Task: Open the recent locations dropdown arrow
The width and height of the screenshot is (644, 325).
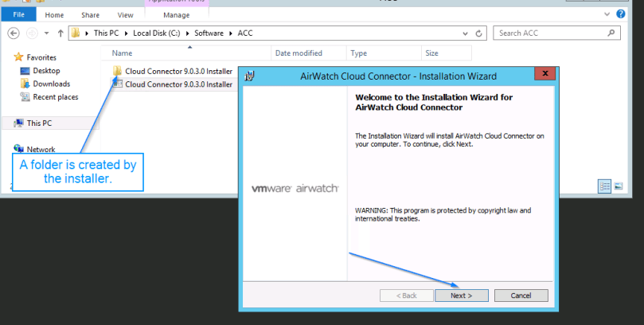Action: [x=47, y=33]
